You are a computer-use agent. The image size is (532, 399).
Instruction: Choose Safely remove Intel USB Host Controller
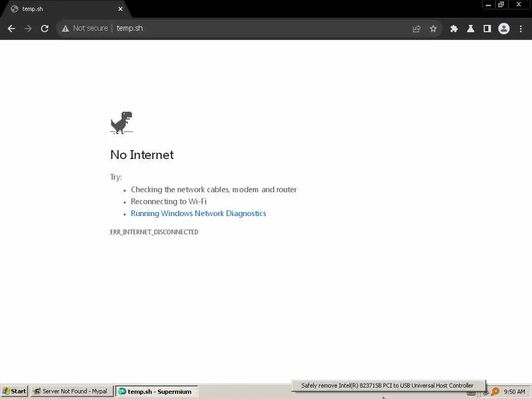click(387, 385)
